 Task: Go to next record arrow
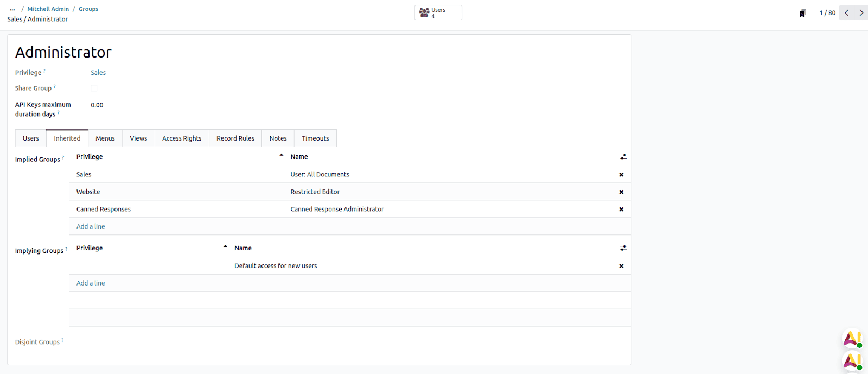point(861,12)
